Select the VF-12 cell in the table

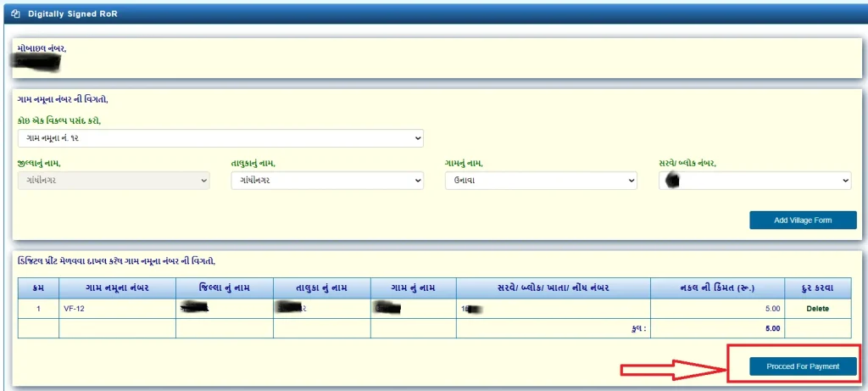coord(74,309)
